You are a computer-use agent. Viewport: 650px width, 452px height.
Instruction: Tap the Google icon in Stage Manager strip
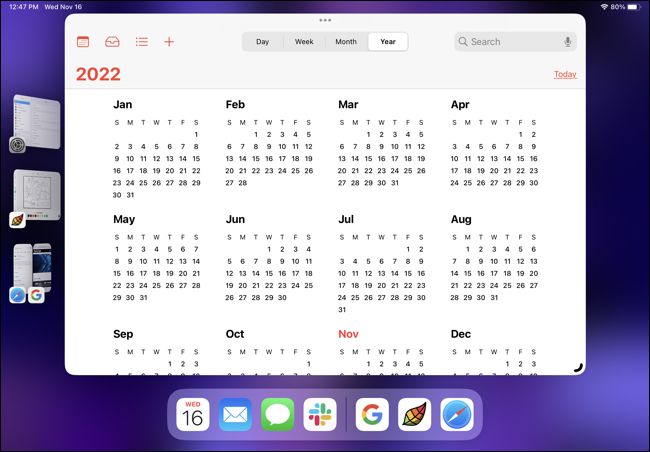click(36, 295)
